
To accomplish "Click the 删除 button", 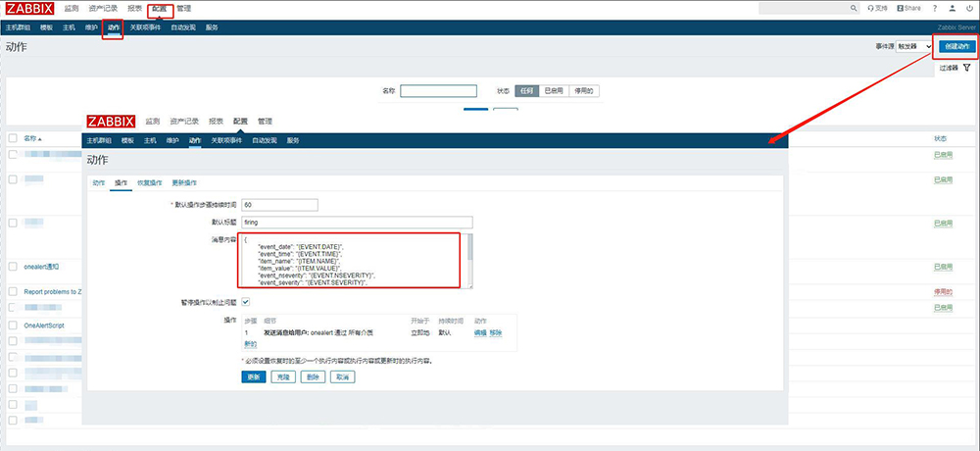I will 314,377.
